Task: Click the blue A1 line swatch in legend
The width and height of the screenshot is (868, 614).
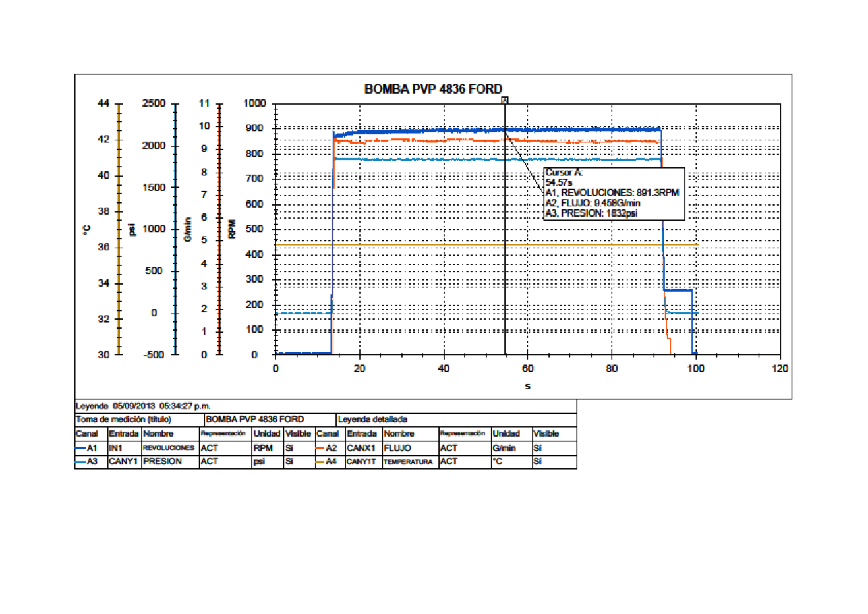Action: click(x=81, y=448)
